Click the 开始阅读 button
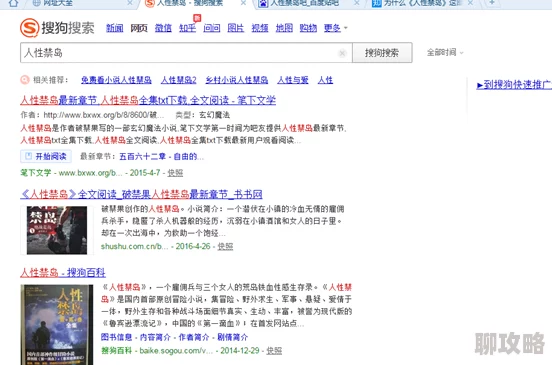This screenshot has height=365, width=552. (46, 156)
